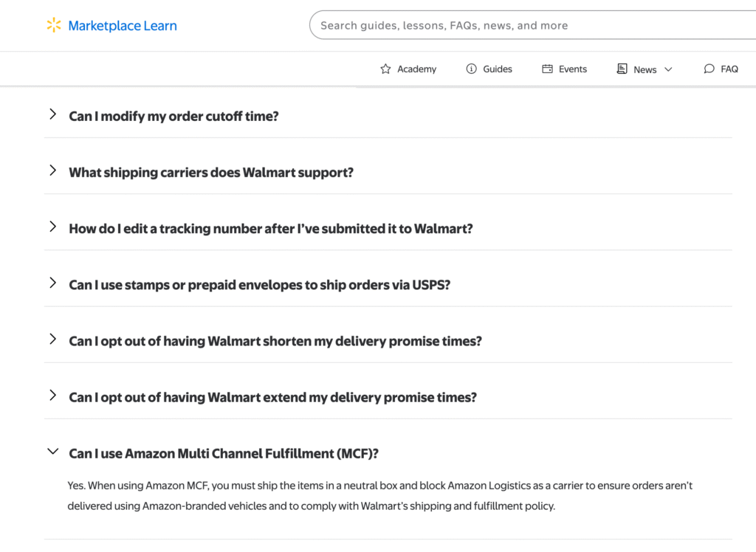The image size is (756, 552).
Task: Click the Academy star icon
Action: (385, 69)
